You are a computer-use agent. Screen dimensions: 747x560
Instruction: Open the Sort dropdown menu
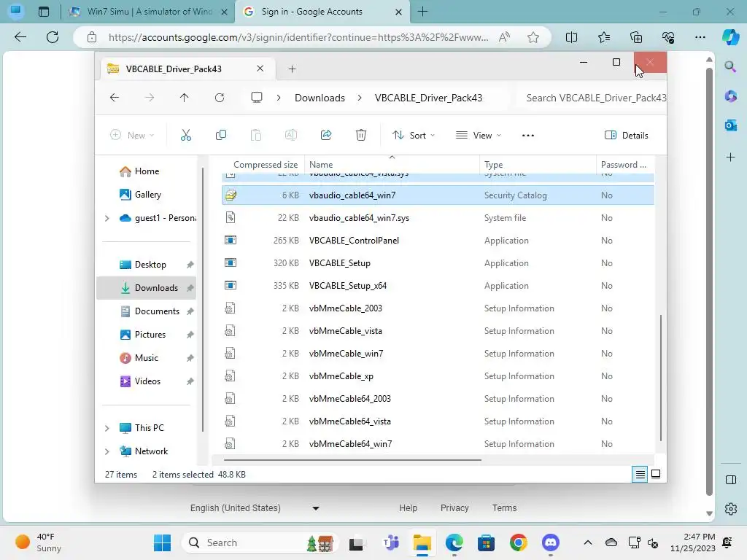point(414,135)
